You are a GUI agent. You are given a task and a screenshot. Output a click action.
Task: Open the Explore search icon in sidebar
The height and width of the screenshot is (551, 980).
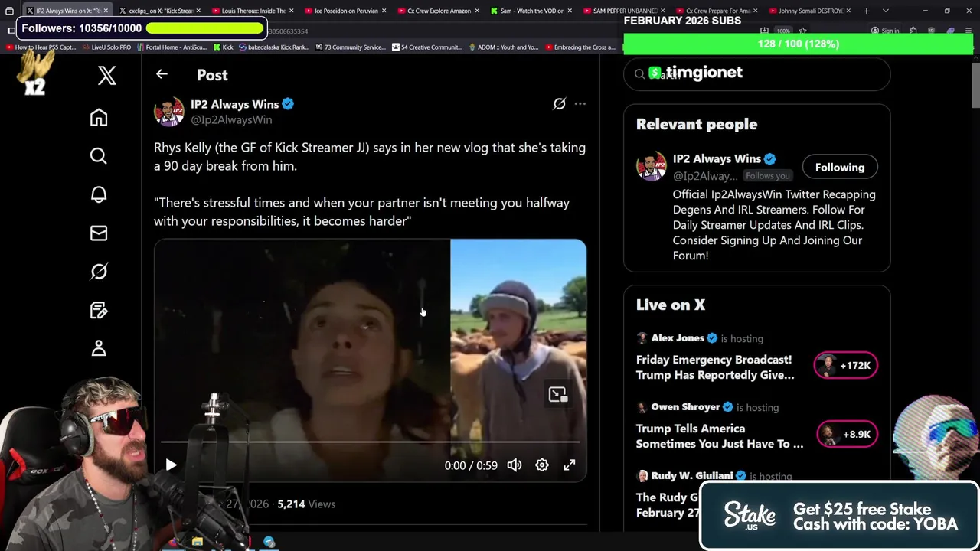click(x=99, y=156)
